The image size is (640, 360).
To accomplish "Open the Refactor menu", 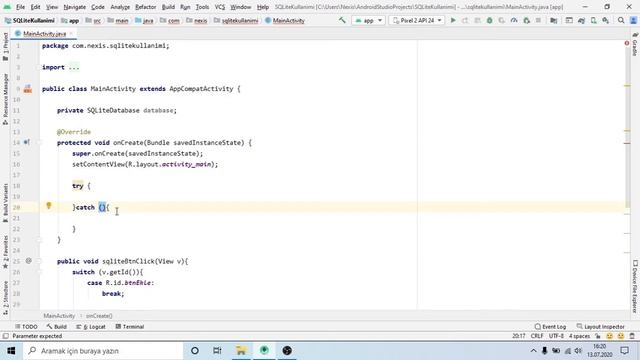I will (146, 7).
